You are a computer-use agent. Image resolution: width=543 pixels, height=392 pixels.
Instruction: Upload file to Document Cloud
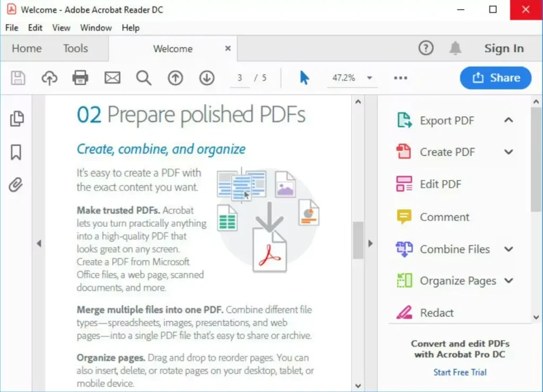(49, 77)
